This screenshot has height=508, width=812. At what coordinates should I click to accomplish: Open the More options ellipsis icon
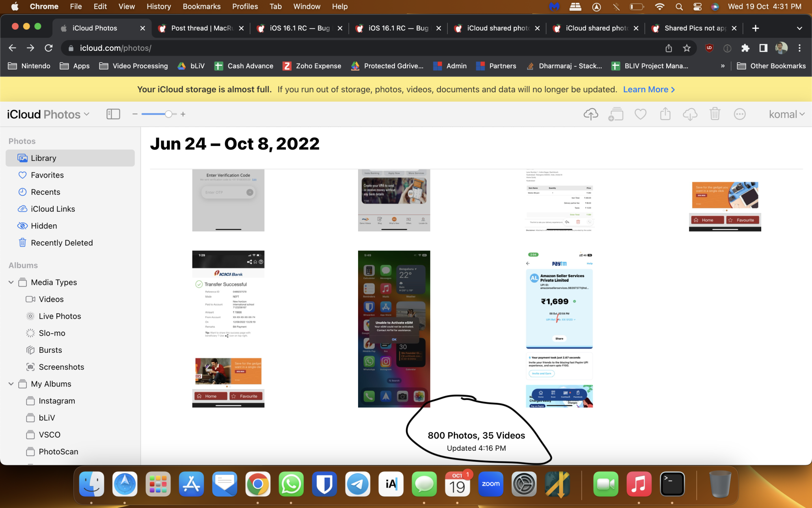740,114
